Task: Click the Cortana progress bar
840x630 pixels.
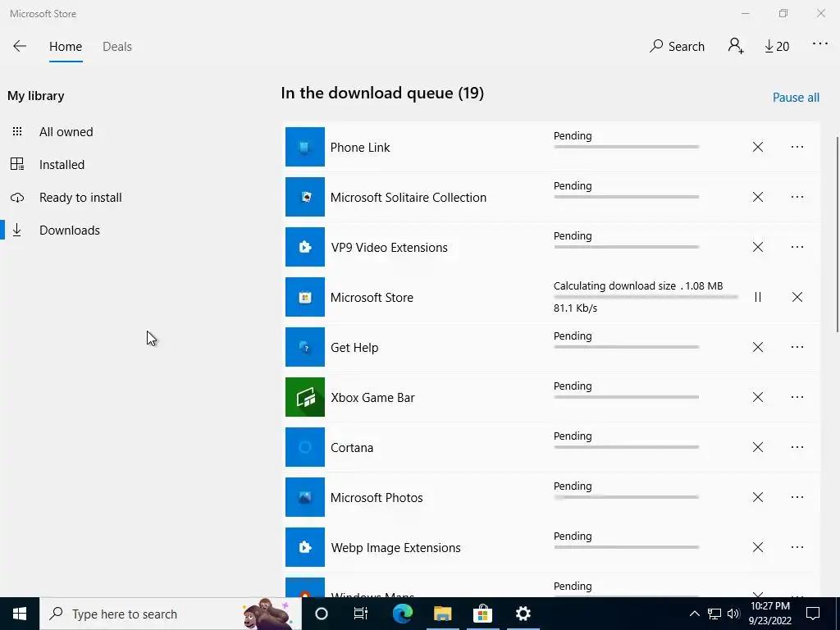Action: coord(626,447)
